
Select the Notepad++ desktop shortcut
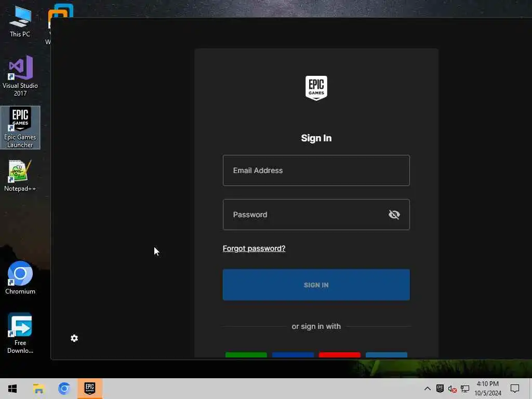point(20,176)
